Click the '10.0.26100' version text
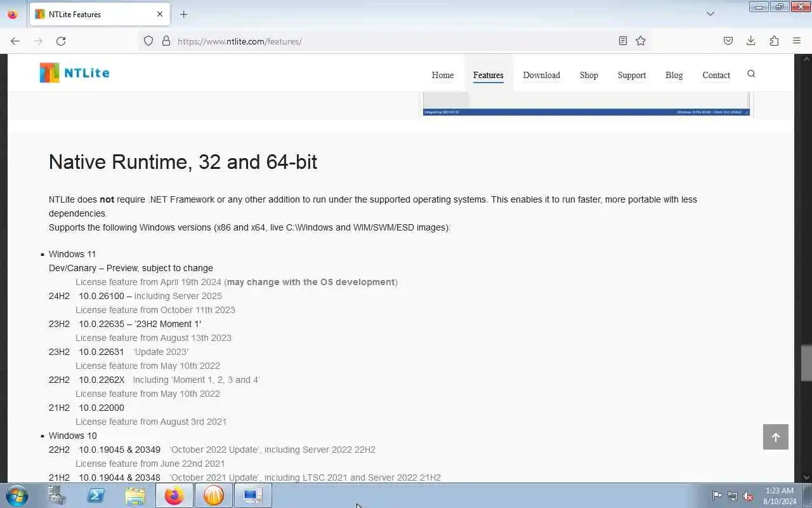 tap(101, 296)
